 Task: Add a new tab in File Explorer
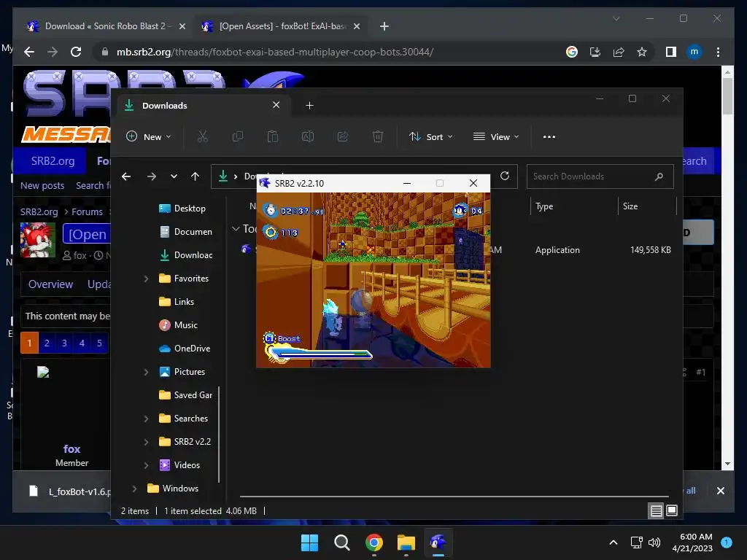tap(309, 106)
